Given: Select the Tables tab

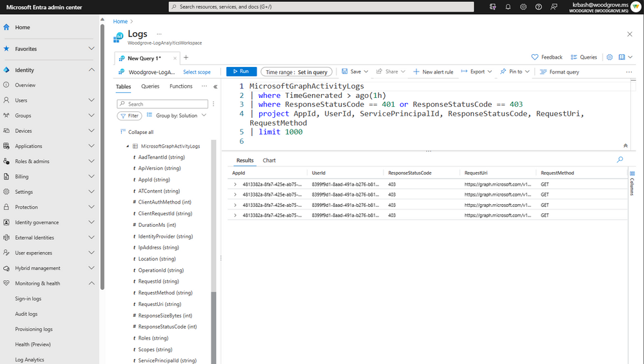Looking at the screenshot, I should pos(123,86).
